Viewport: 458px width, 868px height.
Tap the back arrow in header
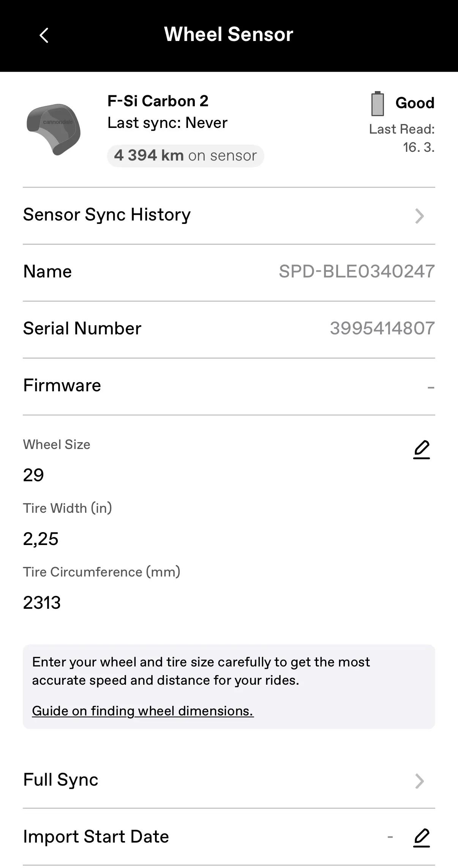pyautogui.click(x=44, y=36)
